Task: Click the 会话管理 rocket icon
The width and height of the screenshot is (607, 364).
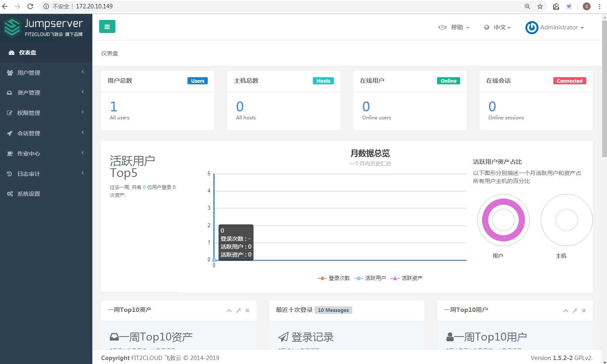Action: point(10,133)
